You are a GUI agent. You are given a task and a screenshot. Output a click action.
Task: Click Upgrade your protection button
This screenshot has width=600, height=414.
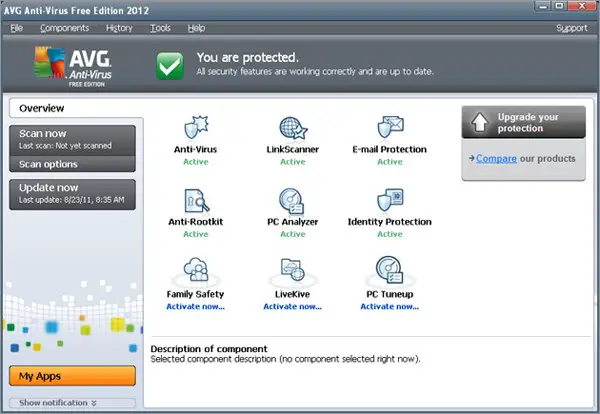(x=523, y=122)
